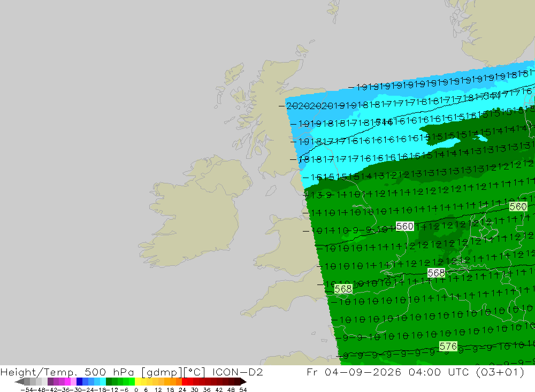Pick the dark blue swatch above -30
Screen dimensions: 535x392
tap(80, 381)
